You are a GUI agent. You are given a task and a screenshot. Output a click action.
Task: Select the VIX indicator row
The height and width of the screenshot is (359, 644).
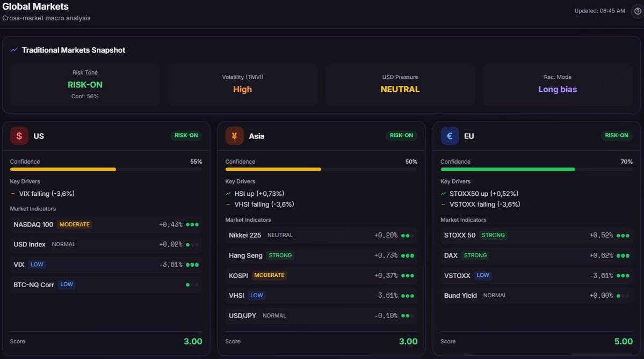[106, 265]
